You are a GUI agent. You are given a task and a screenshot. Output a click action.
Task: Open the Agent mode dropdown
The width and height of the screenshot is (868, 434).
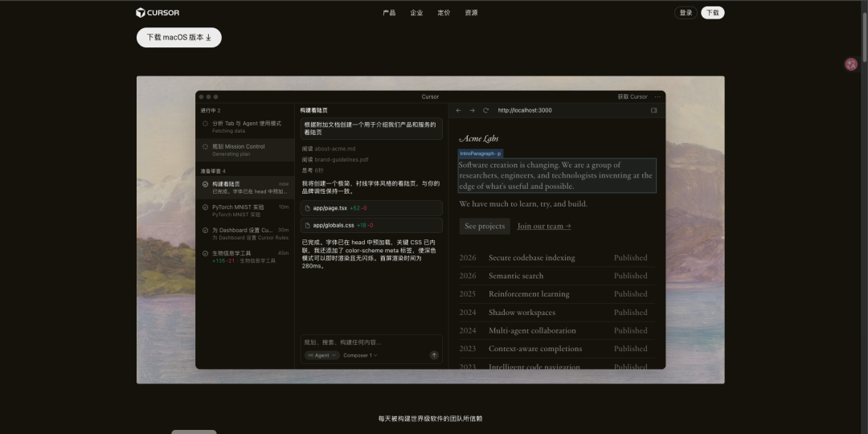(x=321, y=355)
